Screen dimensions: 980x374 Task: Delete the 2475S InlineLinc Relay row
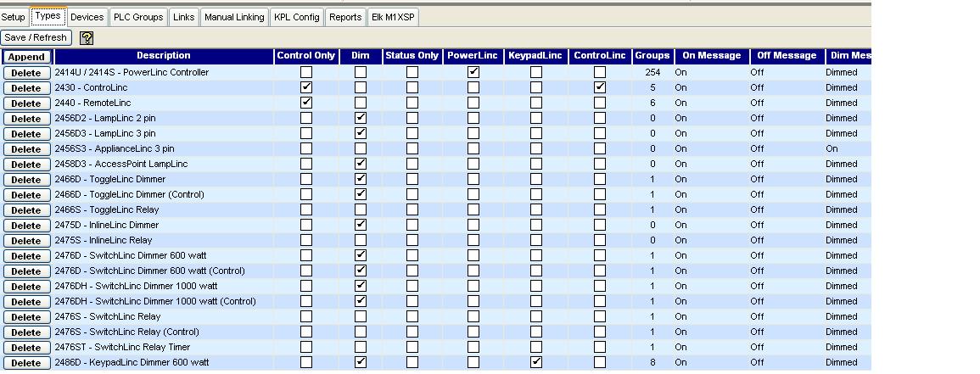(x=26, y=241)
